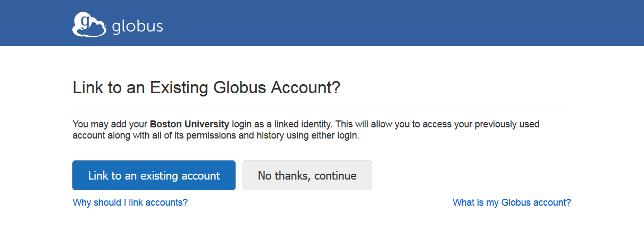Click the word "Account?" ending the heading
Viewport: 644px width, 235px height.
click(305, 87)
